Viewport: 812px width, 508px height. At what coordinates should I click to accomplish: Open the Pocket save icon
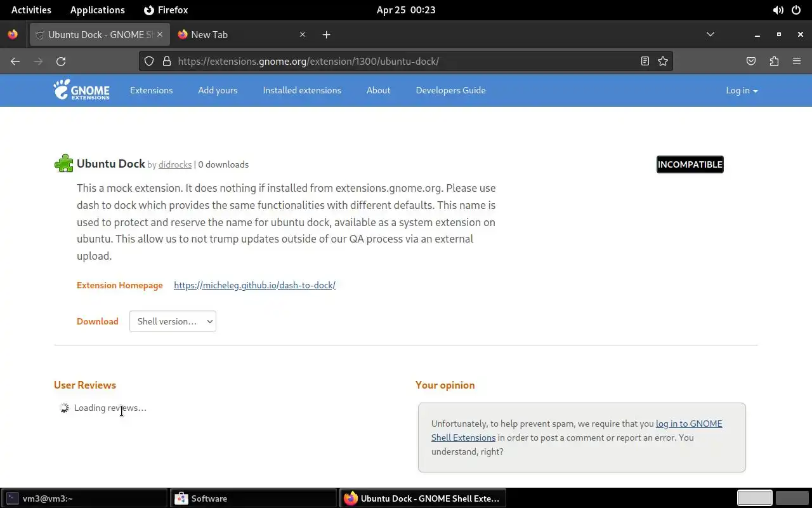pos(751,61)
